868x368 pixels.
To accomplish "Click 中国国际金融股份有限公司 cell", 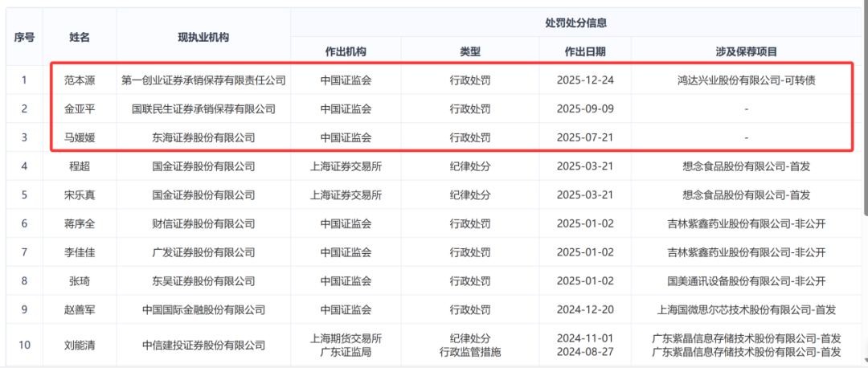I will (203, 310).
